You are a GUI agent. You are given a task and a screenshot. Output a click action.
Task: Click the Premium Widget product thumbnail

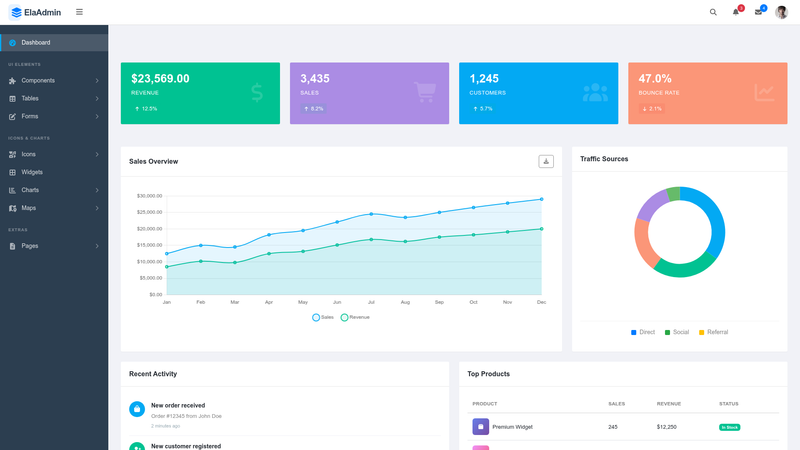coord(480,427)
